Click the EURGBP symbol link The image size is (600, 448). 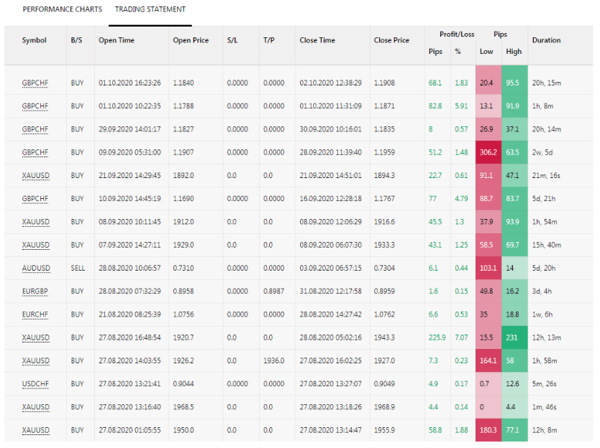point(34,292)
